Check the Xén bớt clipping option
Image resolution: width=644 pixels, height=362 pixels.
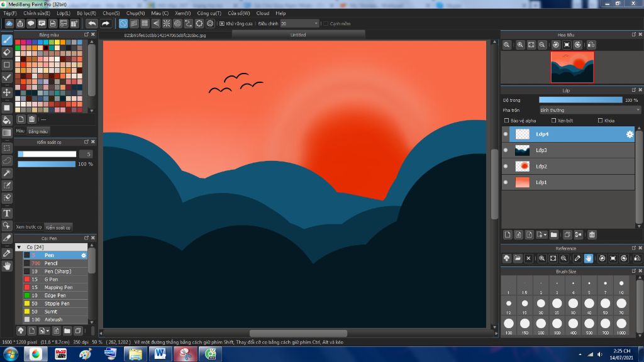553,121
